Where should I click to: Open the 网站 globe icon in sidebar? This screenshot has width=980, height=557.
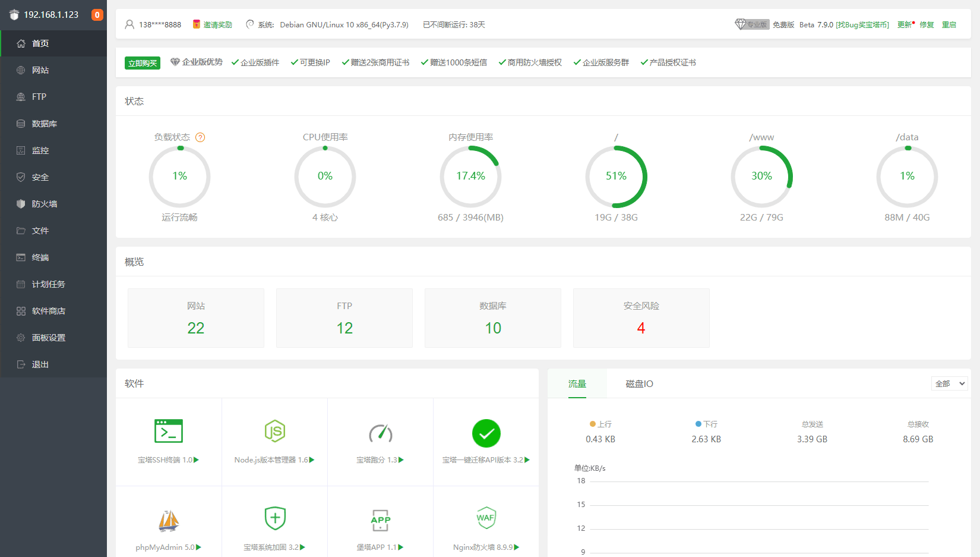[21, 70]
